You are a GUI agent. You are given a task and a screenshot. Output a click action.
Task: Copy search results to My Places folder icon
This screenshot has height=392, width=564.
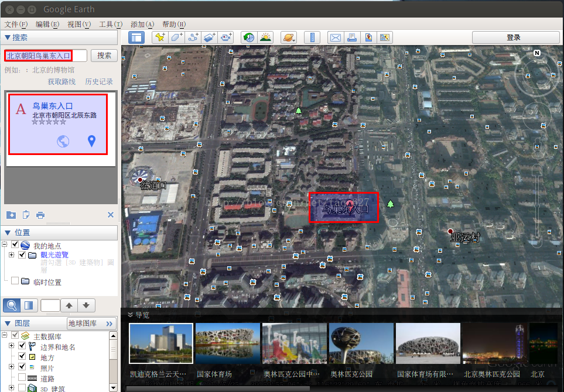(x=11, y=215)
